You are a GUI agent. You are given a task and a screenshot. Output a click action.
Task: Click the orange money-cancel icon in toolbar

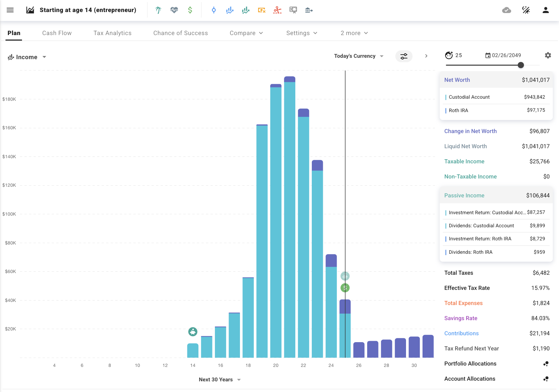pos(262,10)
